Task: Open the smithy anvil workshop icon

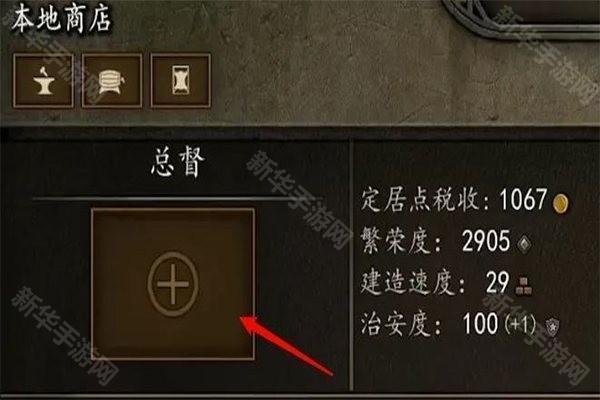Action: click(43, 80)
